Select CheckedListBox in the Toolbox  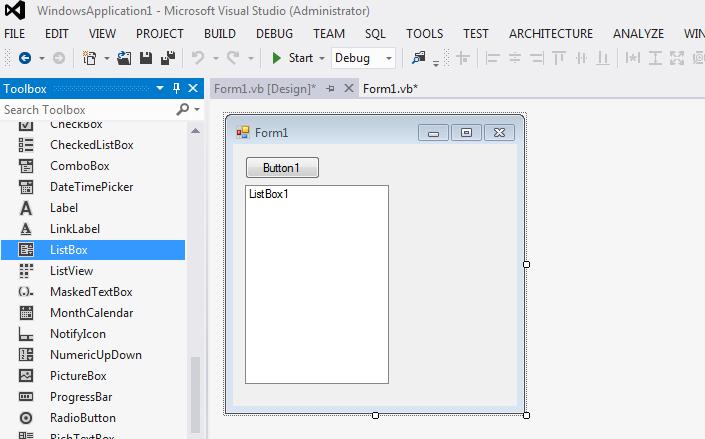tap(93, 145)
